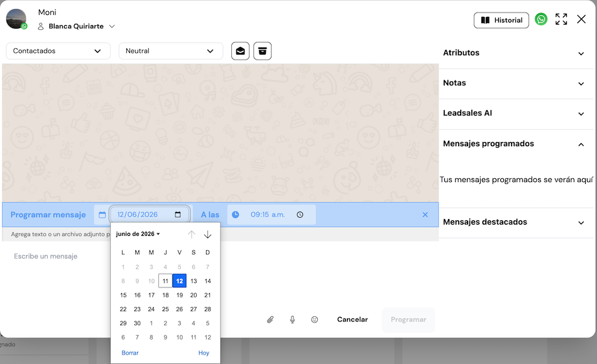Collapse the Mensajes programados section
Viewport: 597px width, 364px height.
(x=516, y=144)
